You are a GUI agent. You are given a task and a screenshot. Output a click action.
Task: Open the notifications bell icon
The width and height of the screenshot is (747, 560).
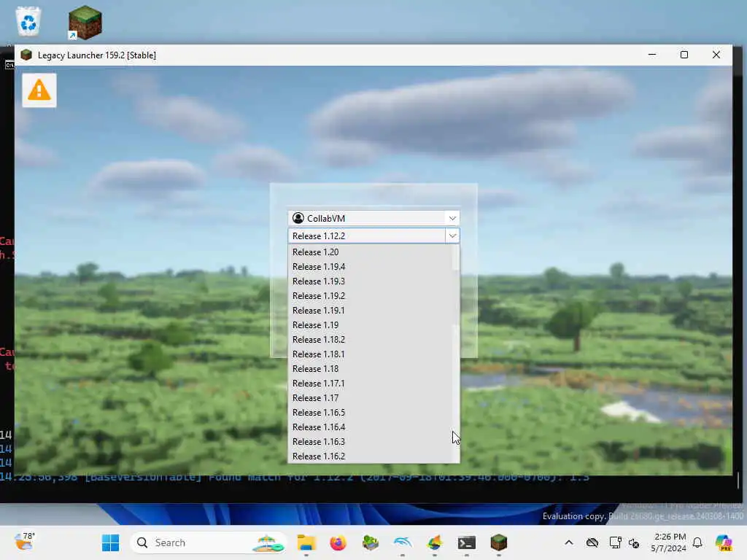(697, 542)
